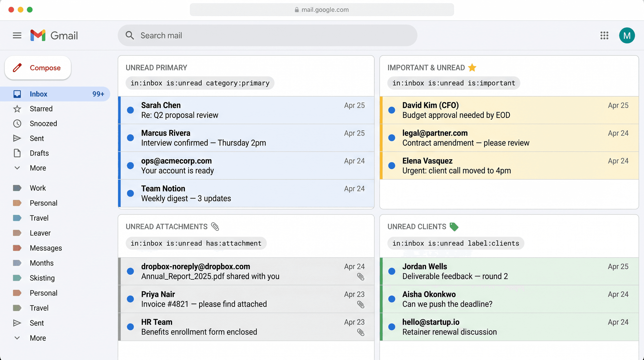The width and height of the screenshot is (644, 360).
Task: Click the colored swatch next to Work label
Action: coord(17,188)
